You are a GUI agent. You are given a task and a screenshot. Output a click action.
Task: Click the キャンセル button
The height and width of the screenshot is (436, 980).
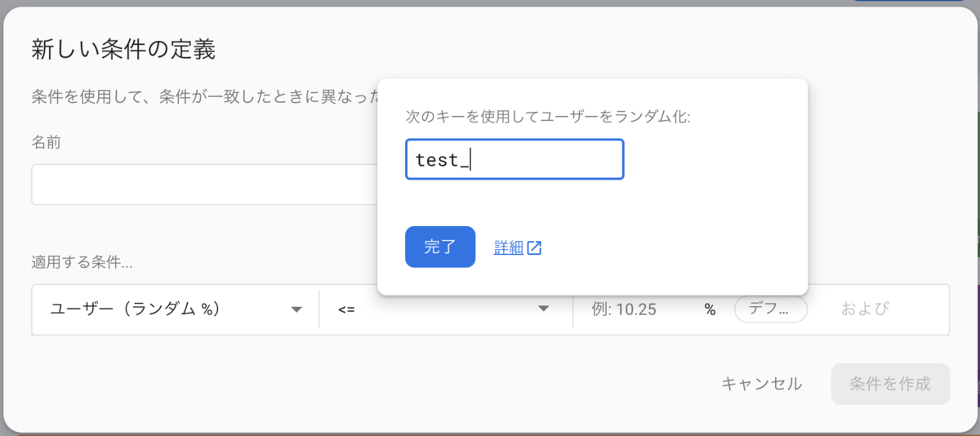(761, 384)
